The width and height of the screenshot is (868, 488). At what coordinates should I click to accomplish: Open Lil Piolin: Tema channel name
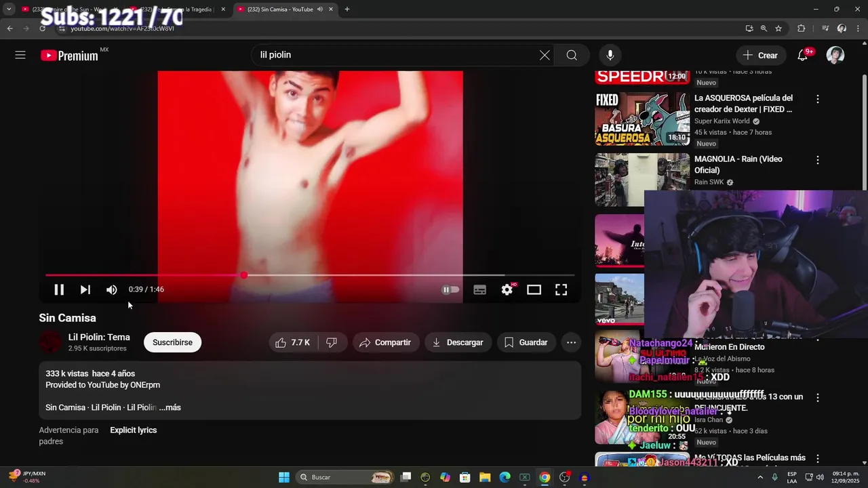tap(99, 337)
